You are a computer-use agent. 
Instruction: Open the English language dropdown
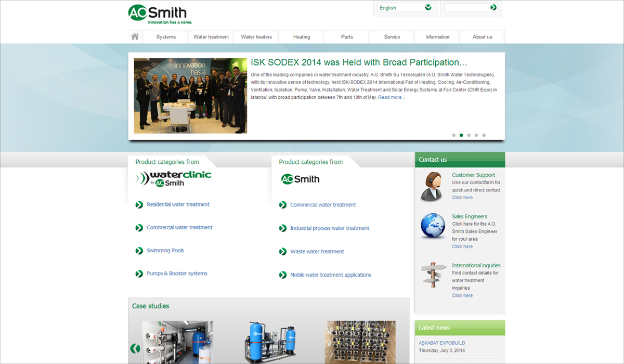pyautogui.click(x=406, y=8)
